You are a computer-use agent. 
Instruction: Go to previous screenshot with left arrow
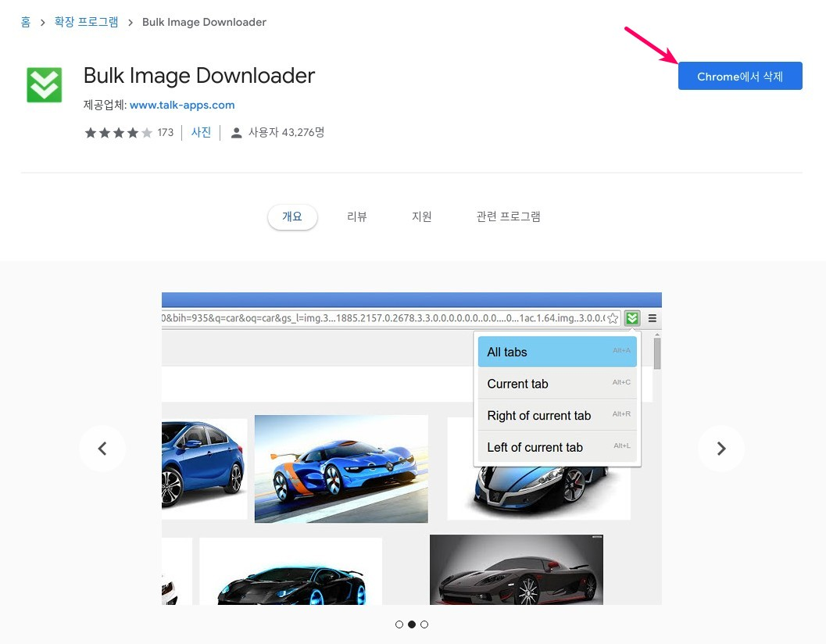102,449
